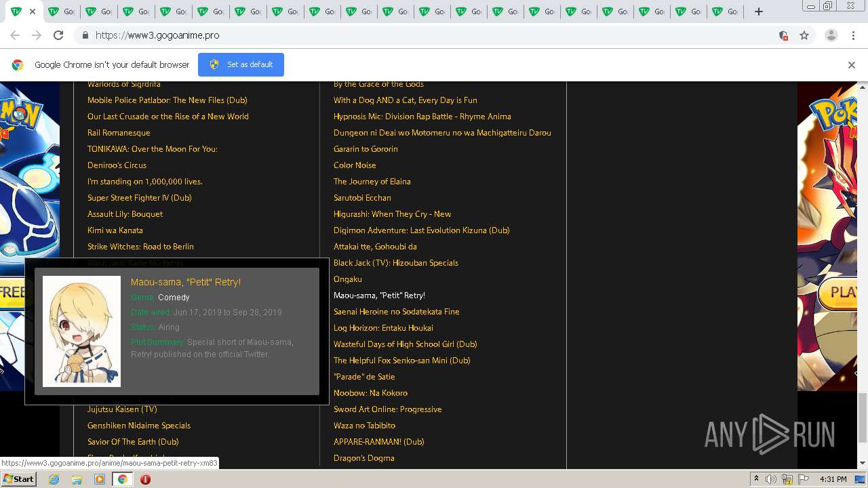
Task: Open Wasteful Days of High School Girl (Dub)
Action: pos(406,344)
